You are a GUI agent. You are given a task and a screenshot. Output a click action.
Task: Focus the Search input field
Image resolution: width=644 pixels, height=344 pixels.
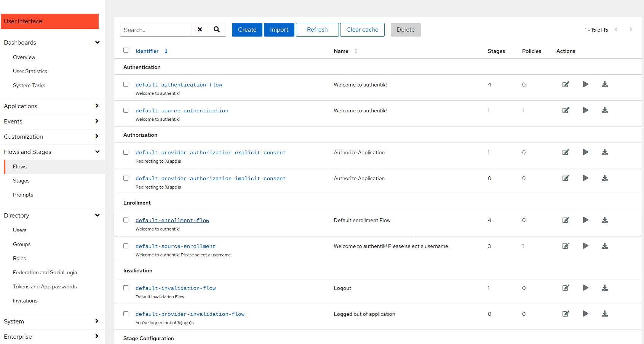[x=156, y=30]
